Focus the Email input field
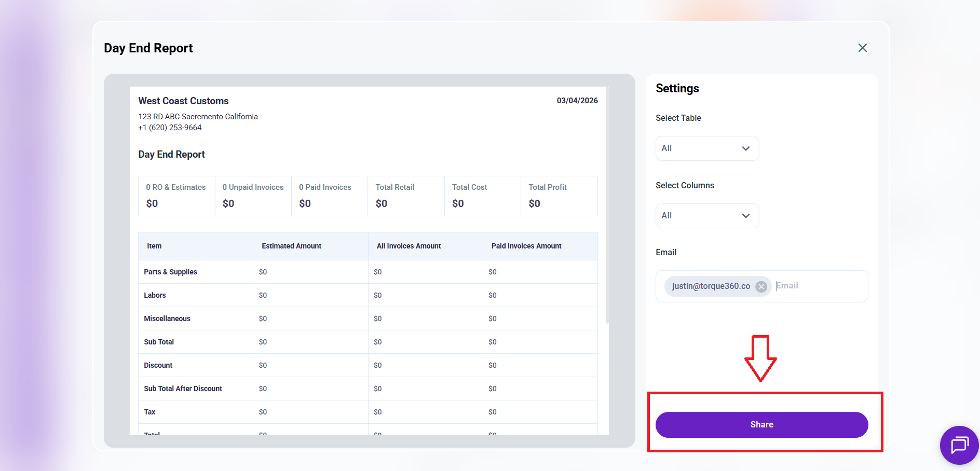Image resolution: width=980 pixels, height=471 pixels. (x=819, y=286)
